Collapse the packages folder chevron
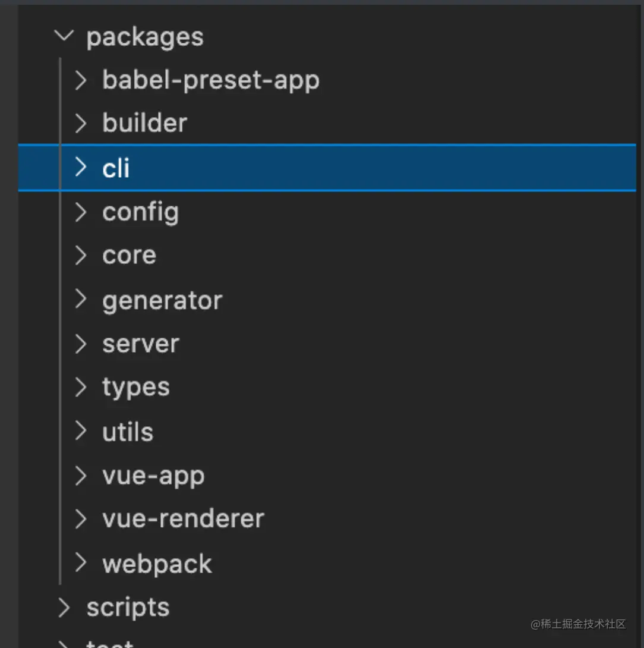Viewport: 644px width, 648px height. 64,36
